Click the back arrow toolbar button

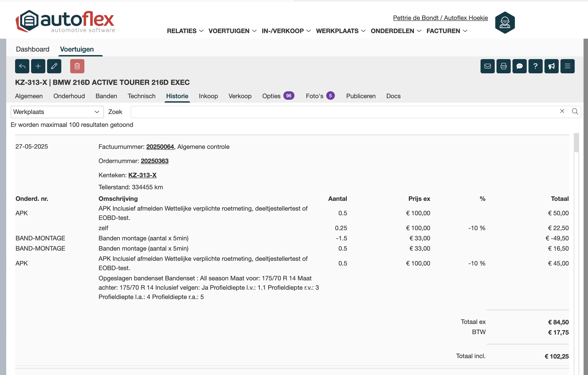coord(22,66)
